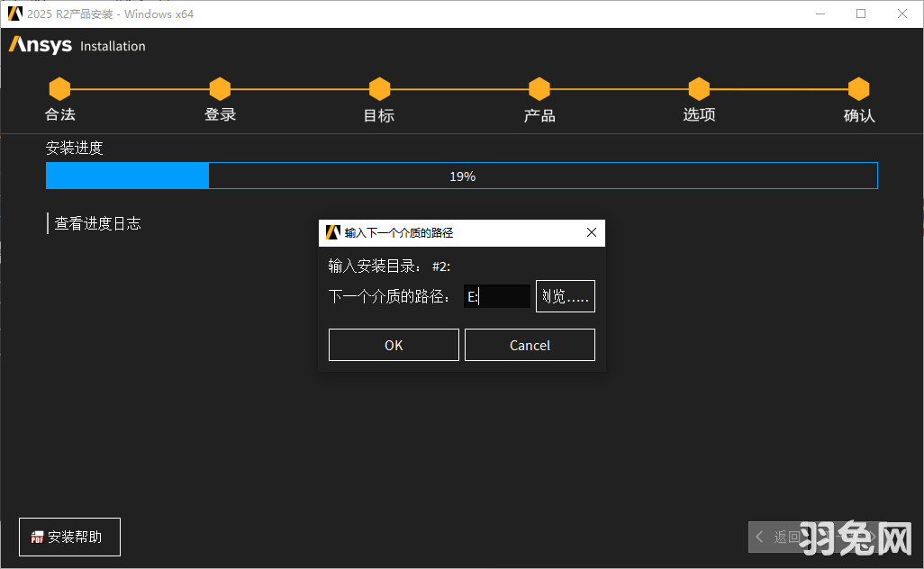924x569 pixels.
Task: Select the 选项 hexagon step icon
Action: (x=699, y=89)
